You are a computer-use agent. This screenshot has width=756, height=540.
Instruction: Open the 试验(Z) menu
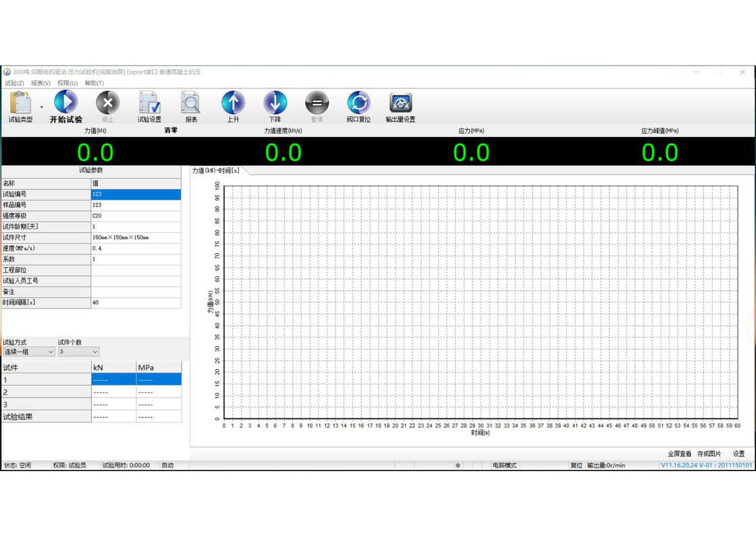[14, 83]
